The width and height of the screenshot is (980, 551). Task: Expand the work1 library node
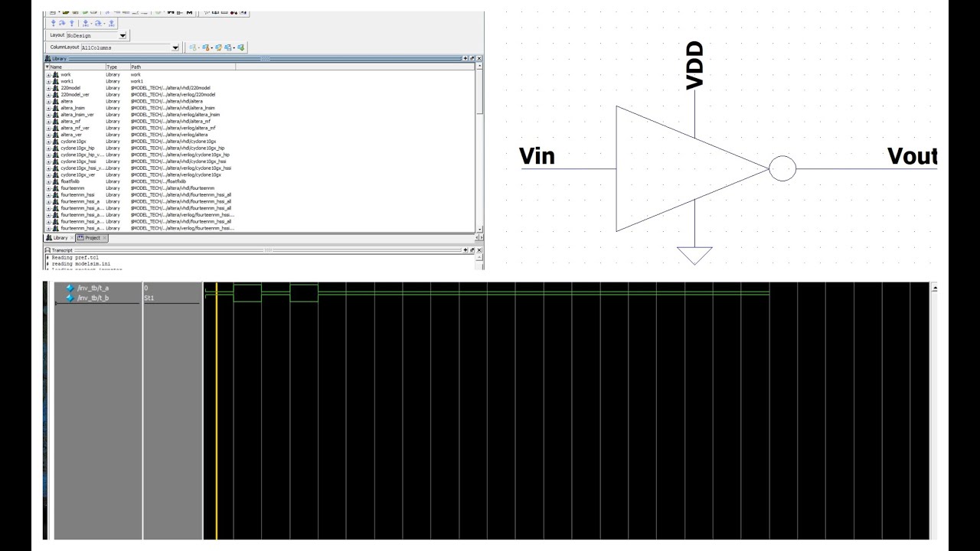(x=48, y=81)
